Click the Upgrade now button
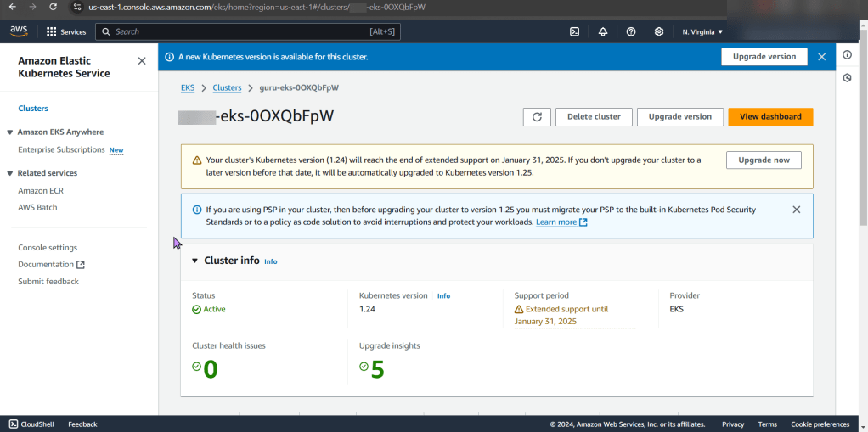Screen dimensions: 868x432 pos(763,160)
